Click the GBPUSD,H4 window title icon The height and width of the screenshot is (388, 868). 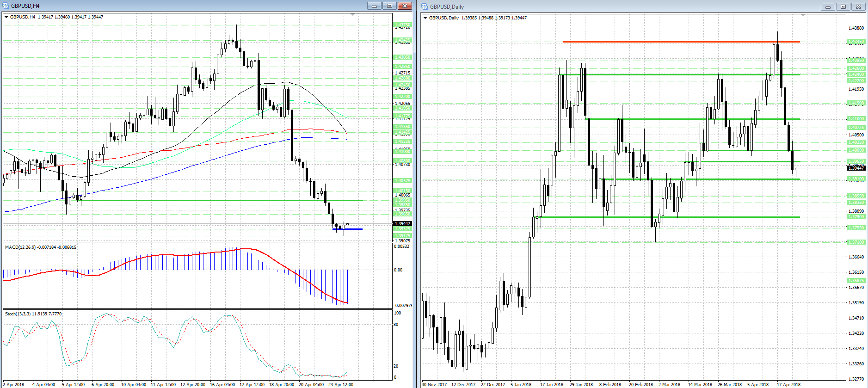pos(5,6)
